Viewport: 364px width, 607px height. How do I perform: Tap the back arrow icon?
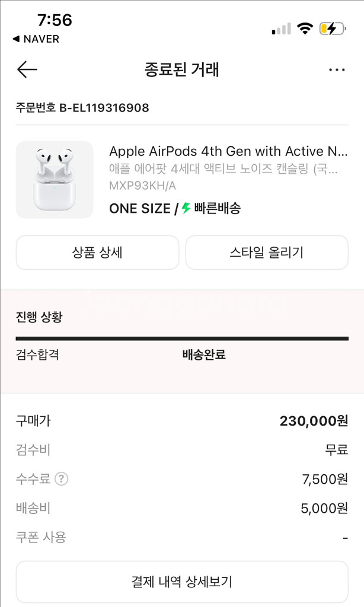click(27, 70)
